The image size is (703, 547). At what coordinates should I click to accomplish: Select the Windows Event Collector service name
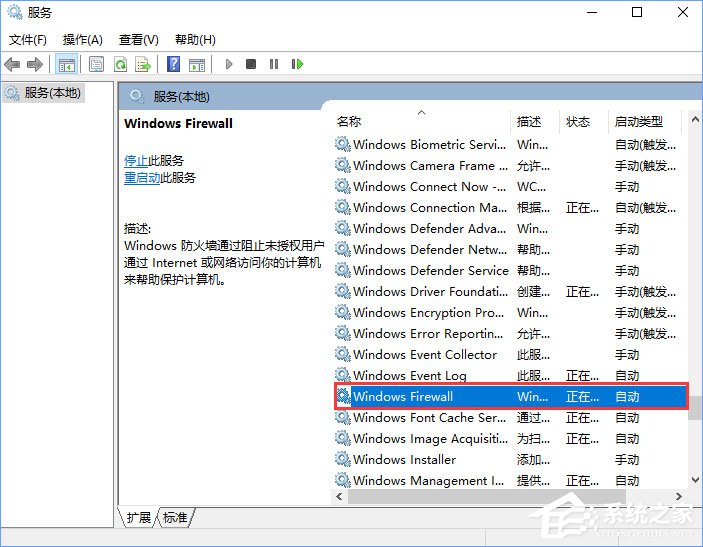[425, 355]
